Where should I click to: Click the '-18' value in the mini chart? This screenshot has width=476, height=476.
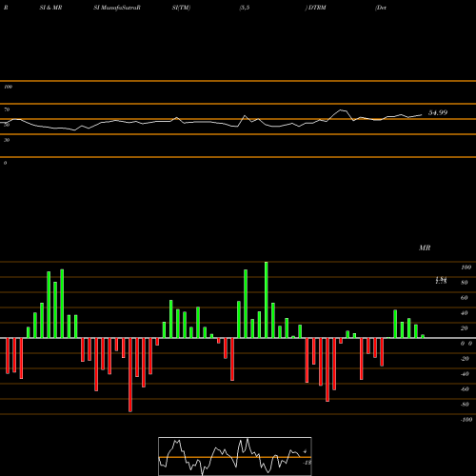tap(307, 463)
